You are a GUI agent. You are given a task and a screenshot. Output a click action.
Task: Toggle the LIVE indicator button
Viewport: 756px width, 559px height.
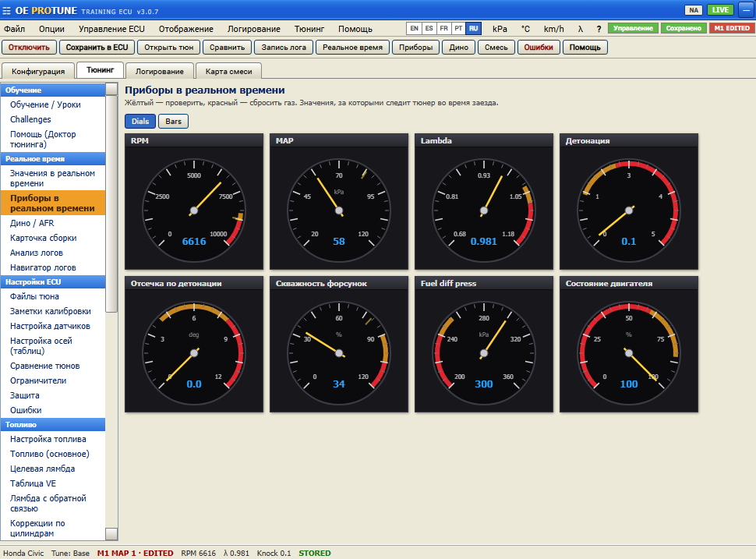coord(720,10)
